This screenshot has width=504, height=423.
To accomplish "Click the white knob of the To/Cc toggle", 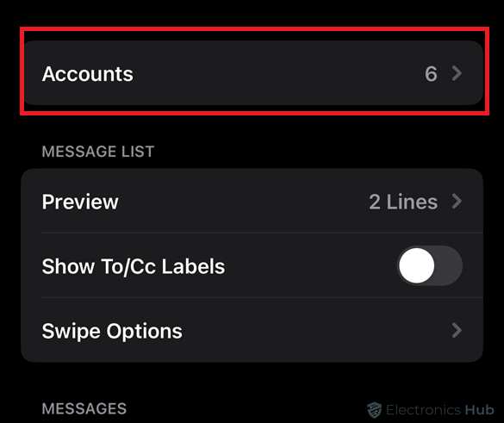I will click(417, 265).
